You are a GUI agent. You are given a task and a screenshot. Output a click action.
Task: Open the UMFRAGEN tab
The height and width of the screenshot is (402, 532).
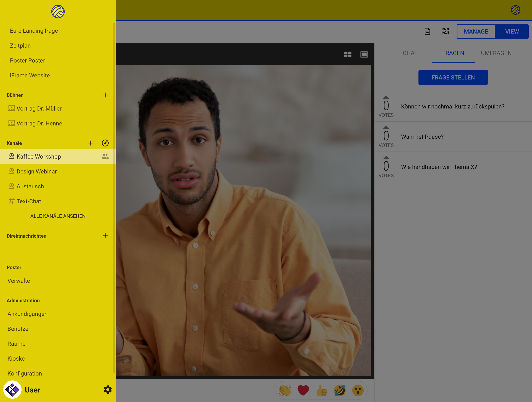[x=496, y=53]
